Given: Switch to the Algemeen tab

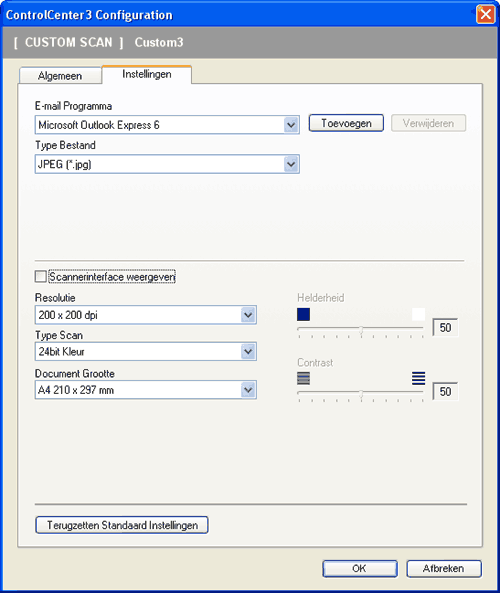Looking at the screenshot, I should (60, 76).
